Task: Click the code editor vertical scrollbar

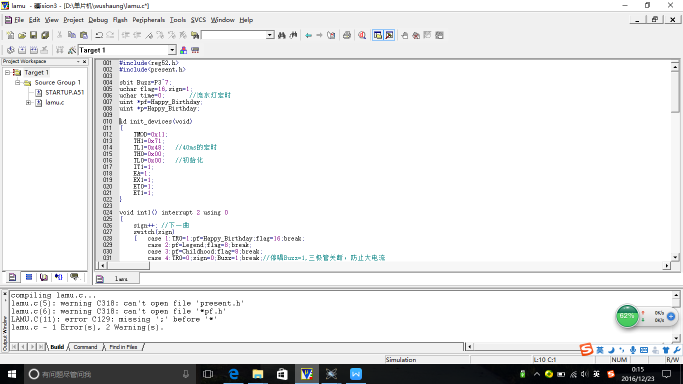Action: [x=675, y=161]
